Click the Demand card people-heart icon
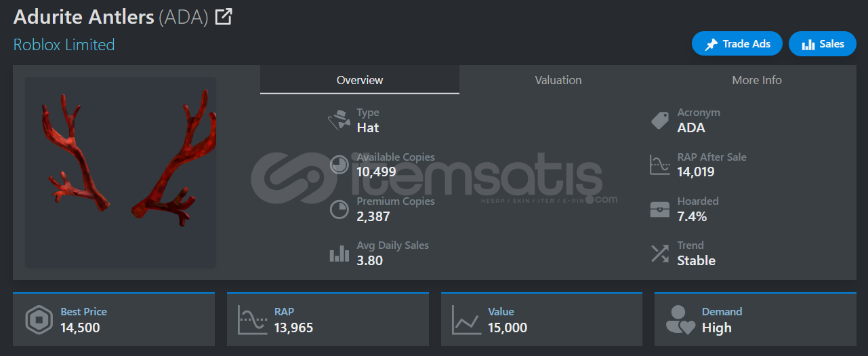Image resolution: width=868 pixels, height=356 pixels. tap(680, 320)
